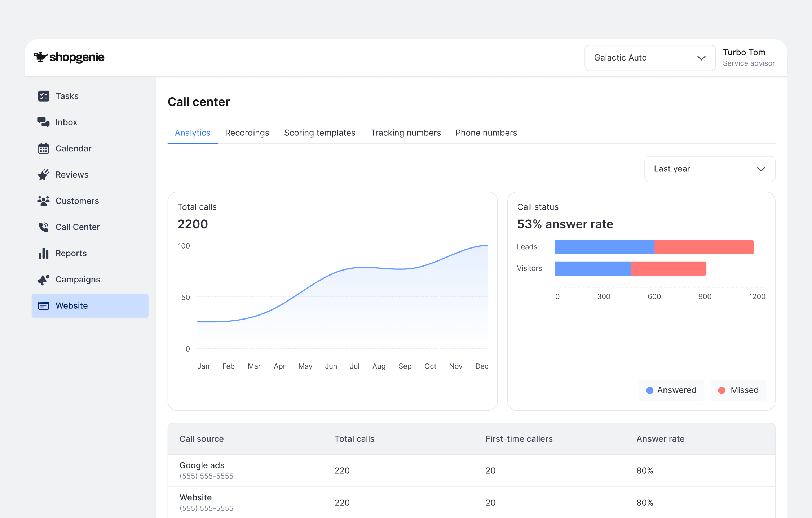812x518 pixels.
Task: Open Campaigns with the megaphone icon
Action: pos(43,280)
